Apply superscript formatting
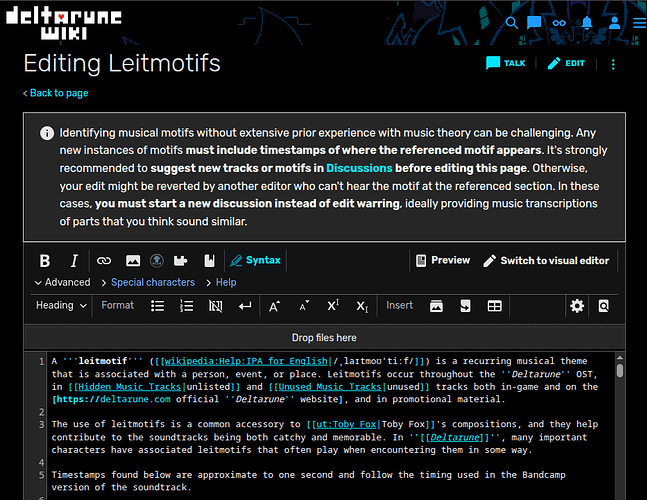 point(333,306)
